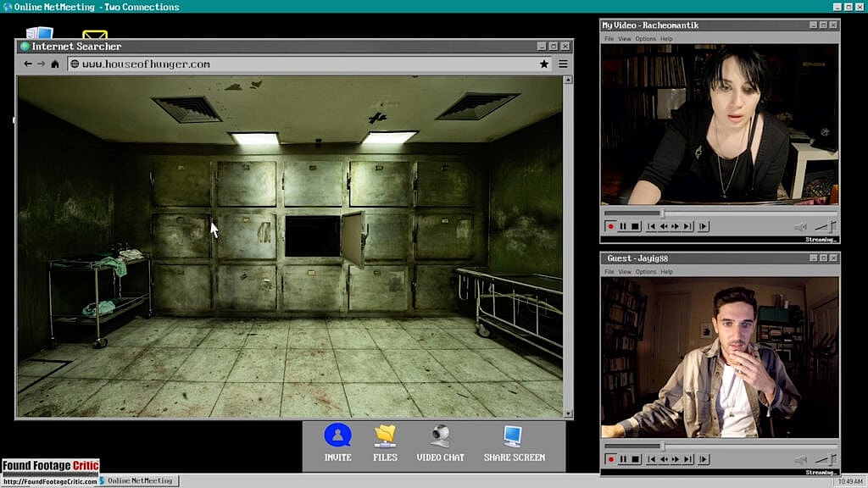The height and width of the screenshot is (488, 868).
Task: Open File menu in My Video window
Action: tap(609, 39)
